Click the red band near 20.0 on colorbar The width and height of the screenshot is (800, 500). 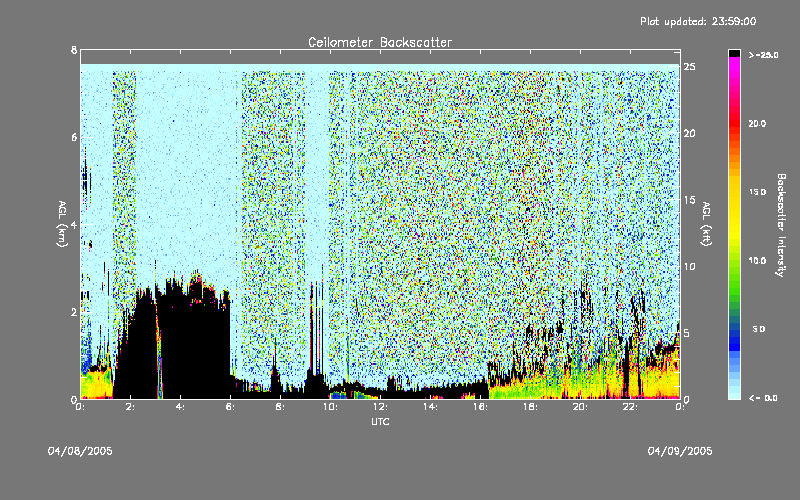click(x=734, y=124)
